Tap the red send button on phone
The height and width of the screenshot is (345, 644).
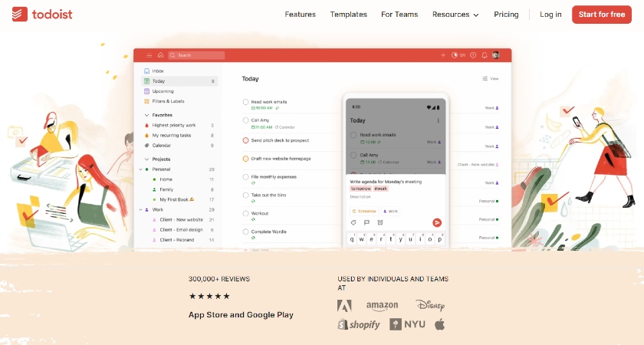click(437, 222)
